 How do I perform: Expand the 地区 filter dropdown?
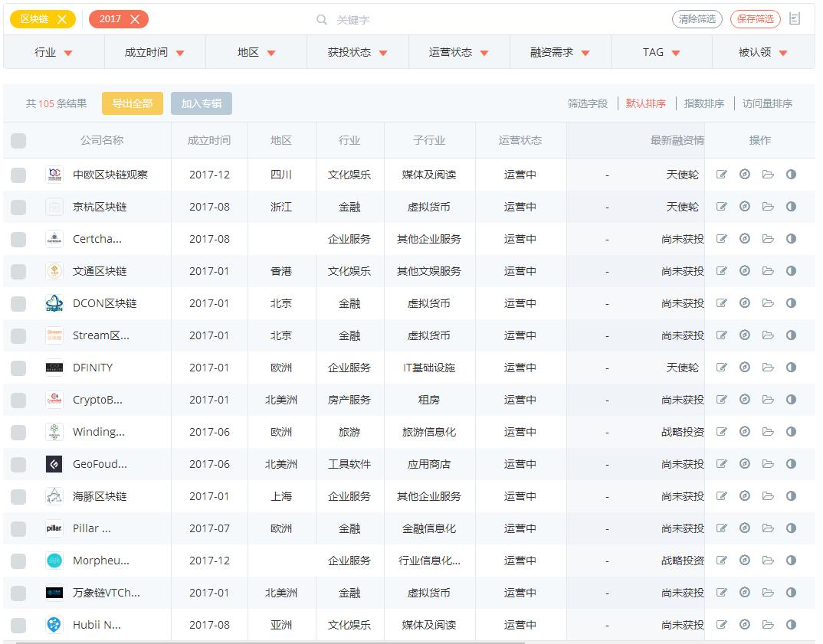coord(256,51)
